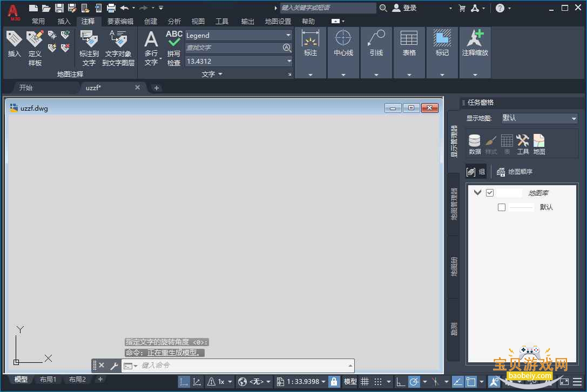Click the find text magnifier icon

(x=287, y=48)
